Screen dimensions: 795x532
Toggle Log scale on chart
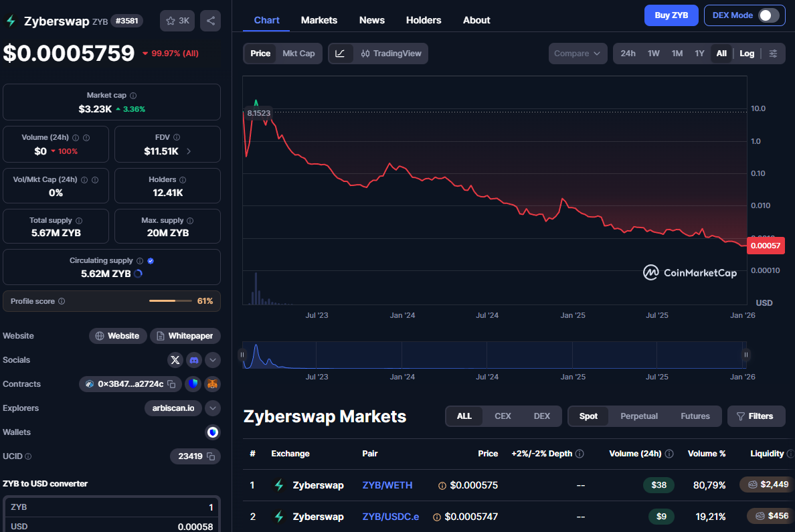point(747,54)
